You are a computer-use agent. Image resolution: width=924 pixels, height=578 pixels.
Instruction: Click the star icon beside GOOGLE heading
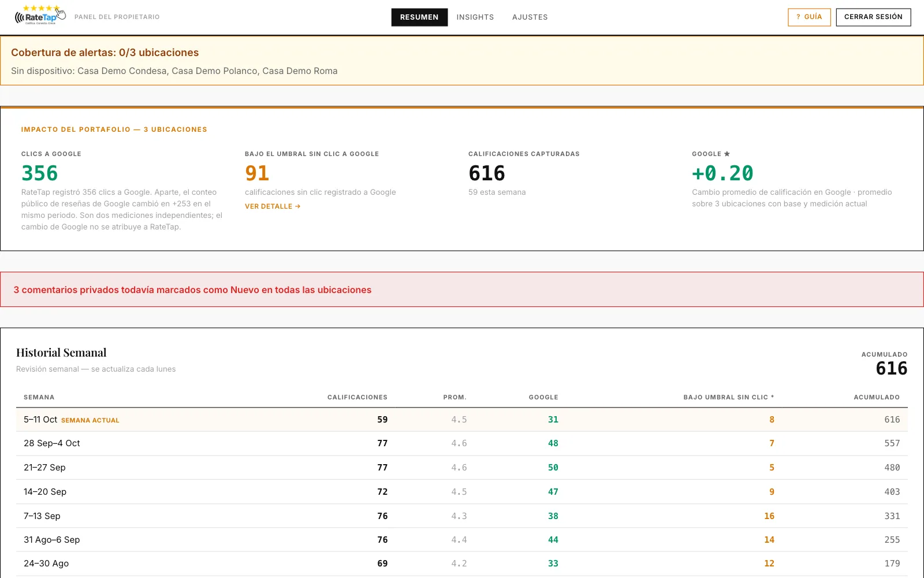click(x=727, y=154)
